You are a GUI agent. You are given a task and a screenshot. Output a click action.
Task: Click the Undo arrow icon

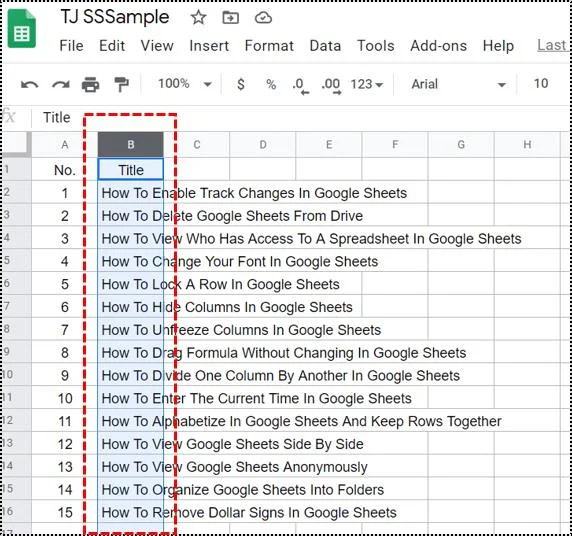click(30, 85)
